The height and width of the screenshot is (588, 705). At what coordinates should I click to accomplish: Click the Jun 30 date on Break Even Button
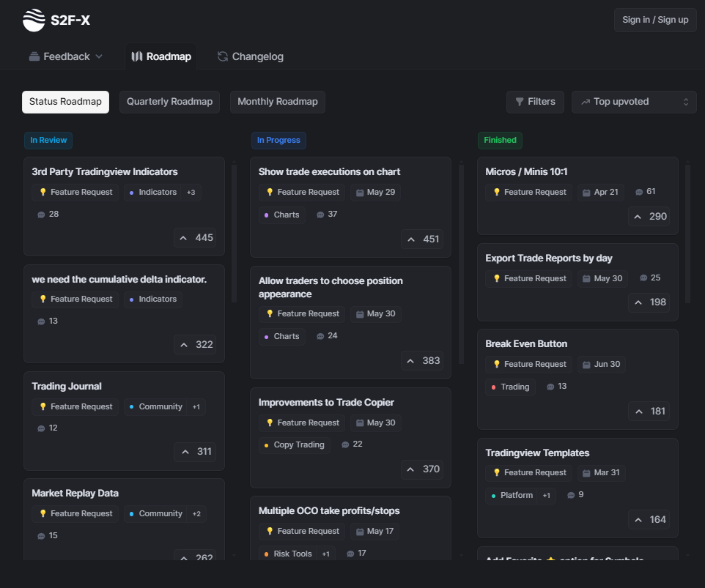(x=602, y=365)
